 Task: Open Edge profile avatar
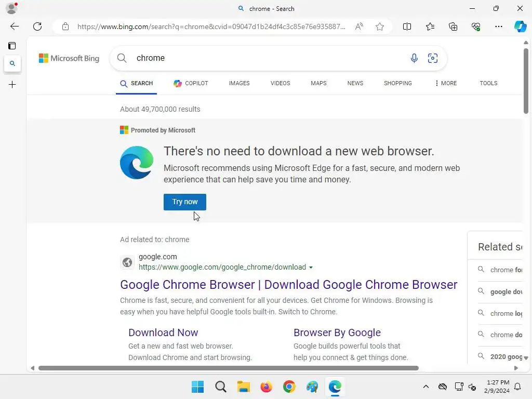pos(11,8)
